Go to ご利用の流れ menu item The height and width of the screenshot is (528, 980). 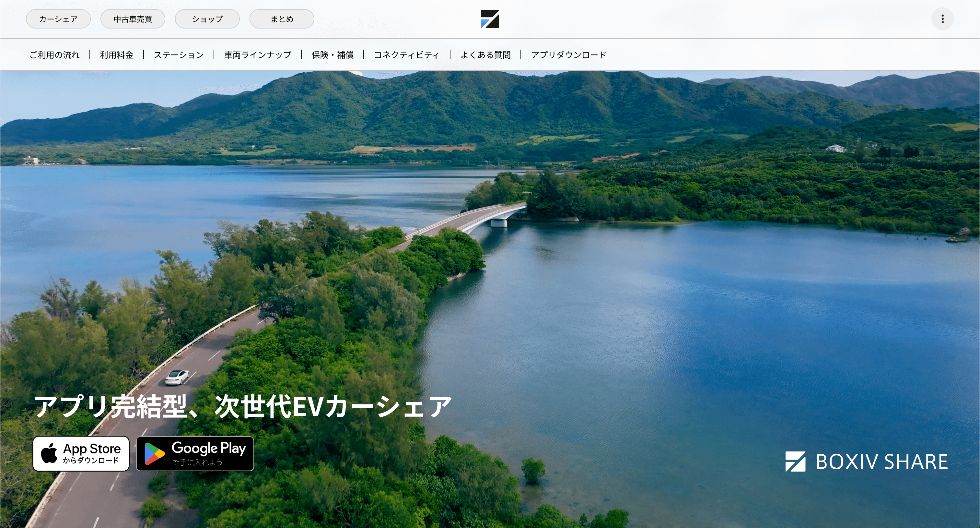[x=55, y=55]
